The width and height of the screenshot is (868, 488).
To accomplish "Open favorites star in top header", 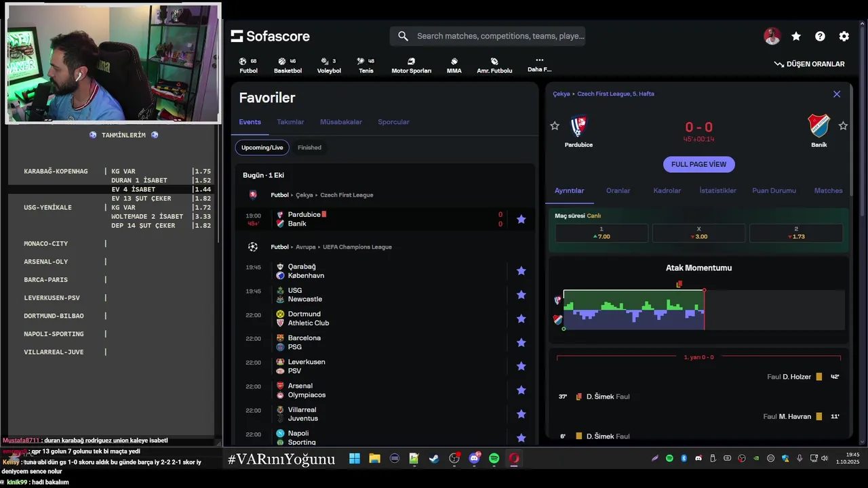I will click(796, 37).
